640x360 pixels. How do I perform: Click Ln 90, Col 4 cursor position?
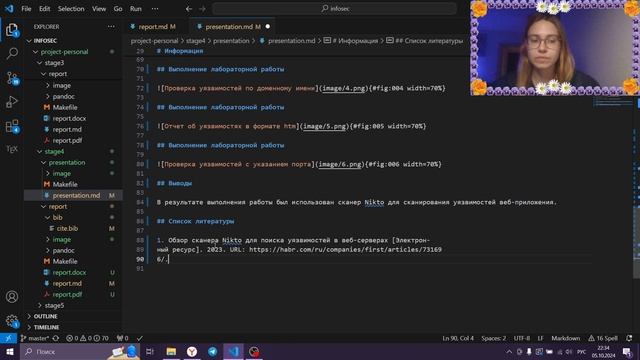coord(458,338)
